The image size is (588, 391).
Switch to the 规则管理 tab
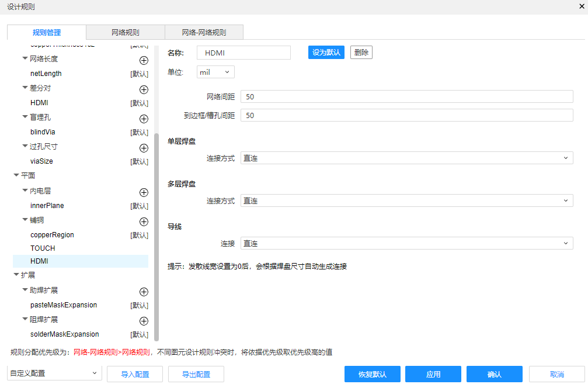click(47, 32)
